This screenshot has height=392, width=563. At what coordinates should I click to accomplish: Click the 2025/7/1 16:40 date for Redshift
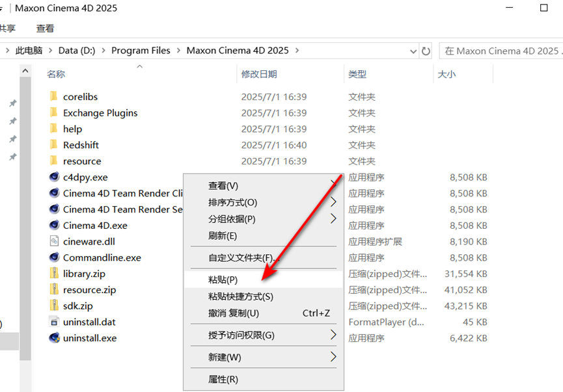coord(274,145)
